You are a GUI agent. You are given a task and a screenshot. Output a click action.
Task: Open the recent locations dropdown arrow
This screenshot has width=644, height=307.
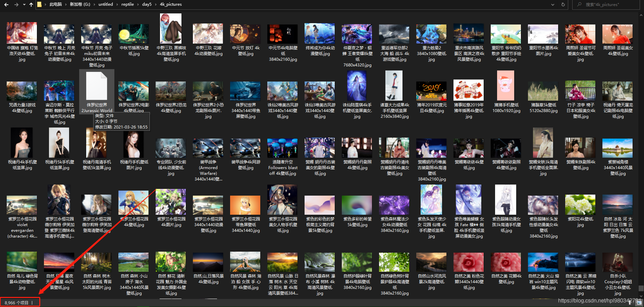point(24,5)
